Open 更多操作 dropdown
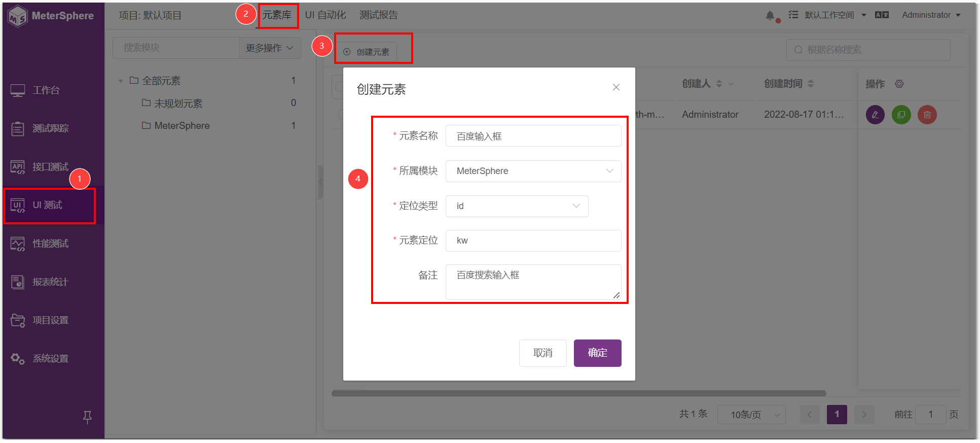 [270, 48]
